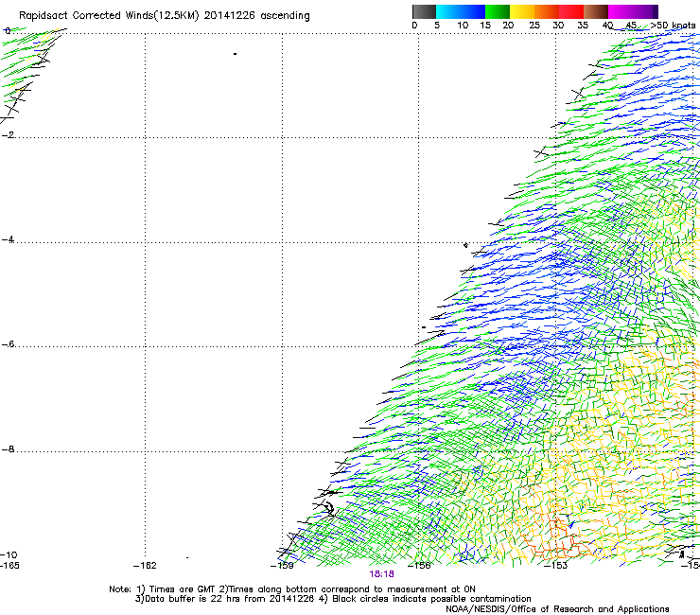Image resolution: width=700 pixels, height=615 pixels.
Task: Click the yellow 20-25 knots legend swatch
Action: point(522,11)
